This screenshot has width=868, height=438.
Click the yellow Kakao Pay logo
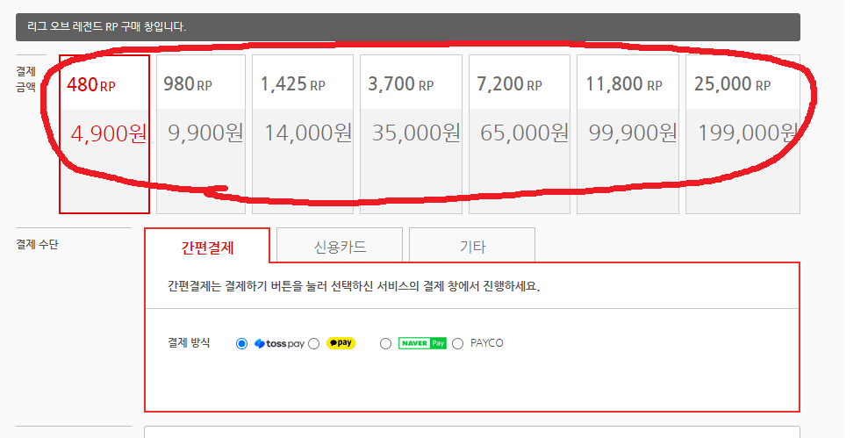pos(341,342)
